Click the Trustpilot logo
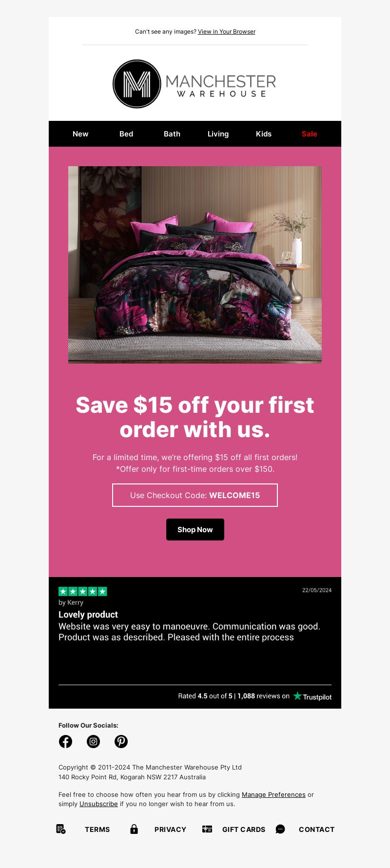The height and width of the screenshot is (868, 390). (x=312, y=696)
